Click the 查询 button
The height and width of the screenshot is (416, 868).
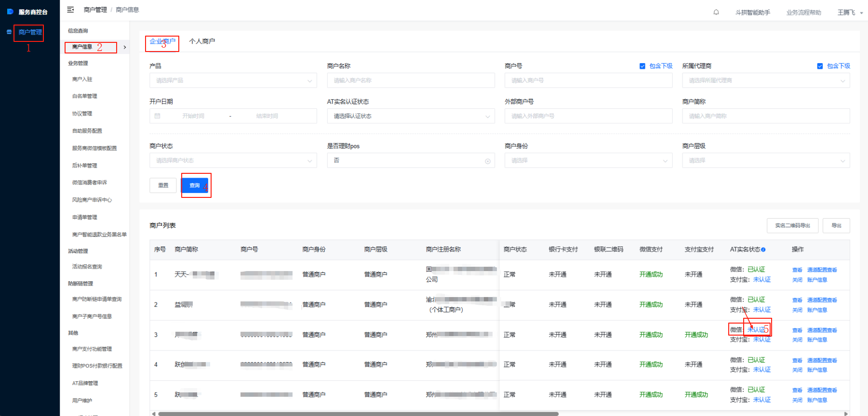[x=195, y=185]
